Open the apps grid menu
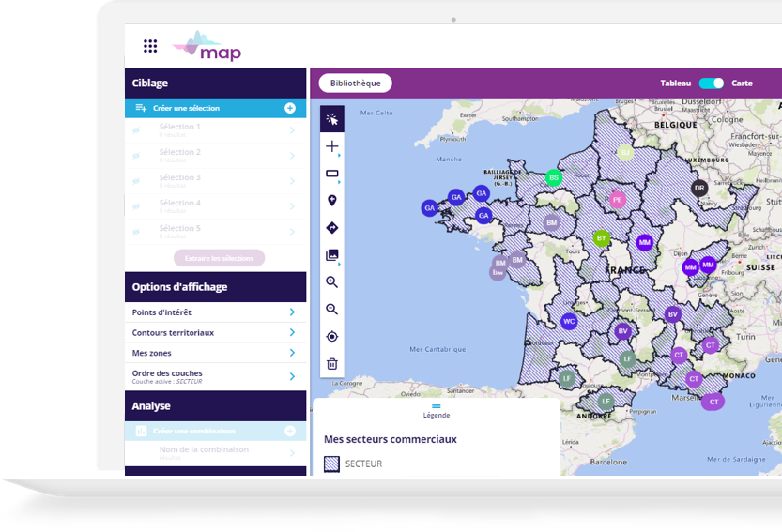This screenshot has width=782, height=532. (150, 46)
